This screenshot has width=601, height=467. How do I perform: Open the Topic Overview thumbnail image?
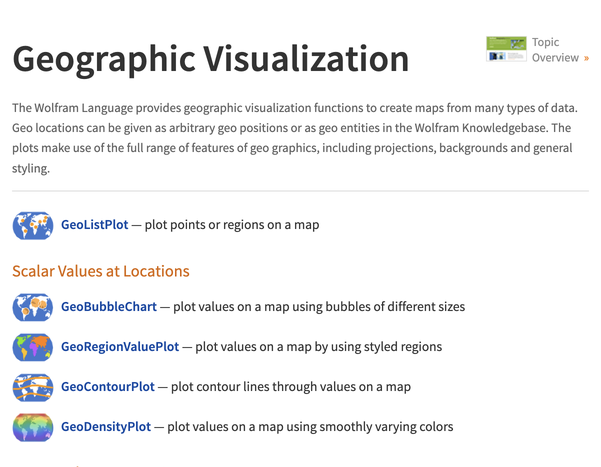pyautogui.click(x=506, y=50)
